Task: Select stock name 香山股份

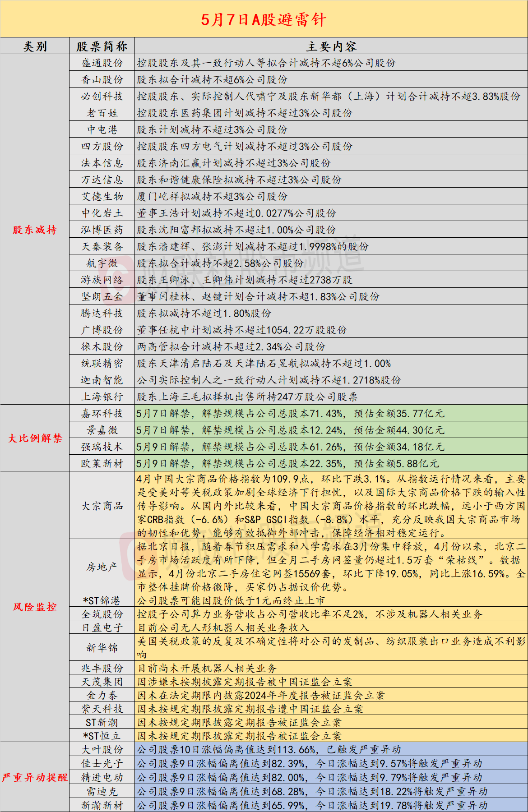Action: click(102, 80)
